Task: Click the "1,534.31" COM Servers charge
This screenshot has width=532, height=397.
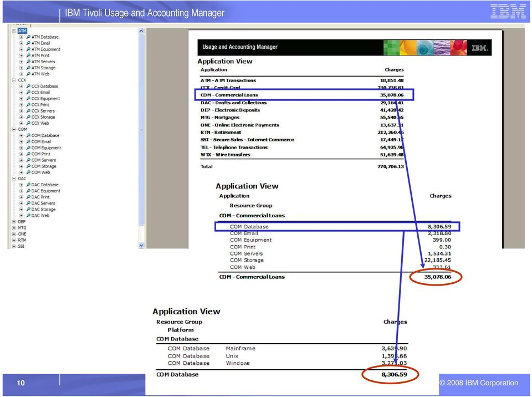Action: point(439,253)
